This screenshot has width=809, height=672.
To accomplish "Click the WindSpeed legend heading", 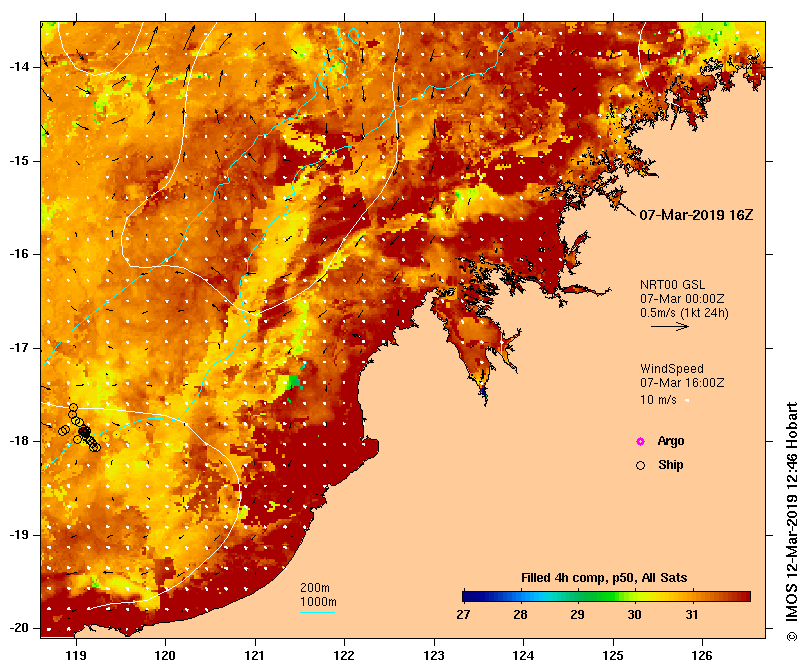I will 672,369.
